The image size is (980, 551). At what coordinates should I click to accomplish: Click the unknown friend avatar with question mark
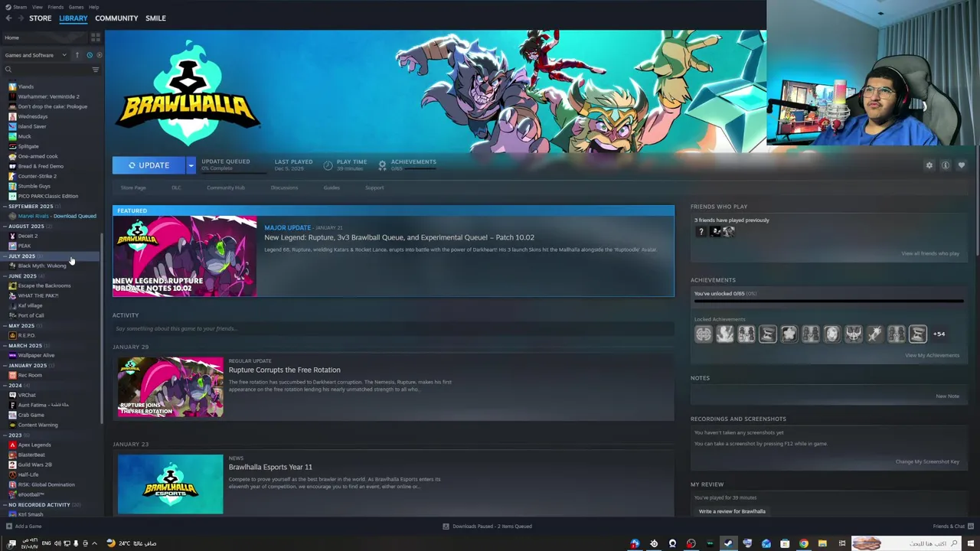pyautogui.click(x=701, y=231)
